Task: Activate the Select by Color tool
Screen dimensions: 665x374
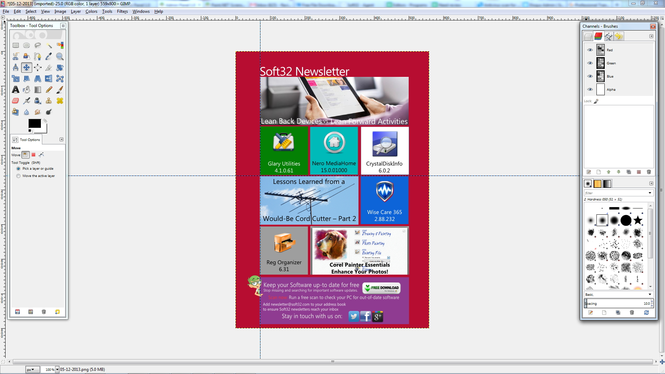Action: [x=60, y=45]
